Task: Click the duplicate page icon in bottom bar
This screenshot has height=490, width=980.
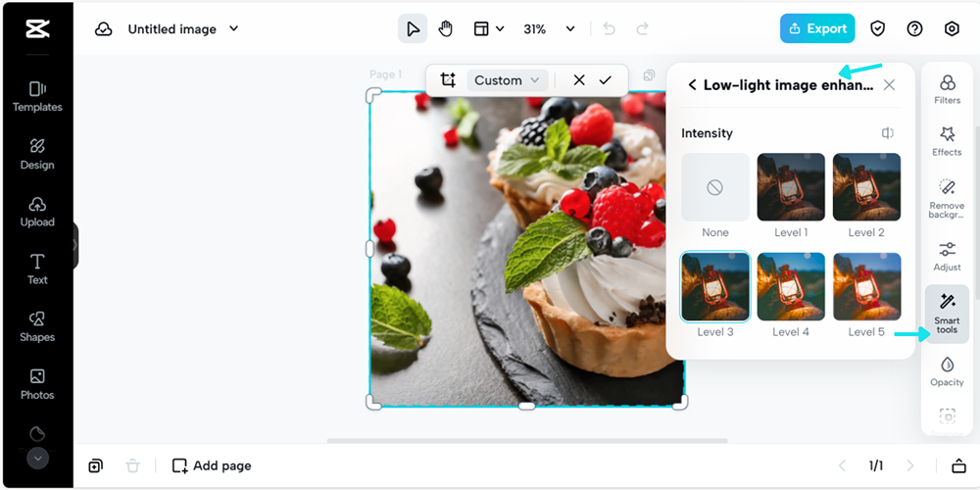Action: tap(96, 465)
